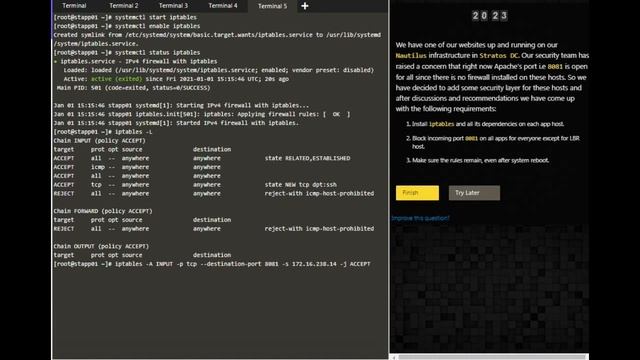Click the 'active (exited)' status text
Viewport: 640px width, 360px height.
(x=116, y=79)
